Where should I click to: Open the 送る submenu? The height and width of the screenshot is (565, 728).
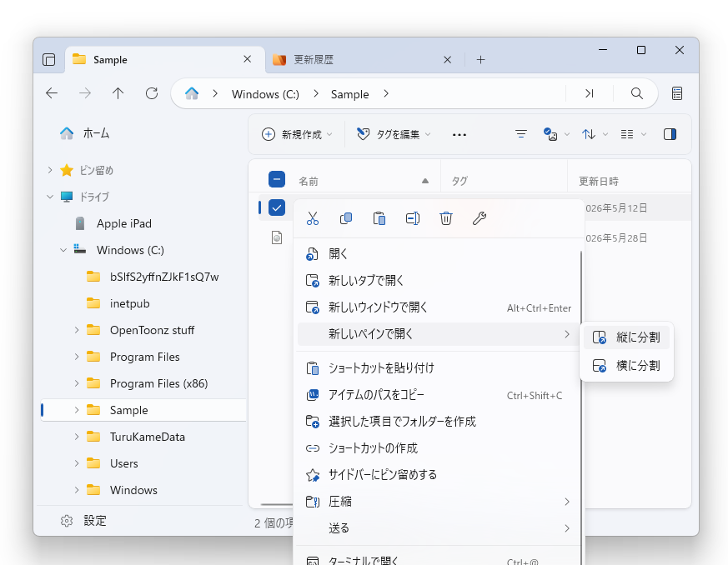[439, 527]
